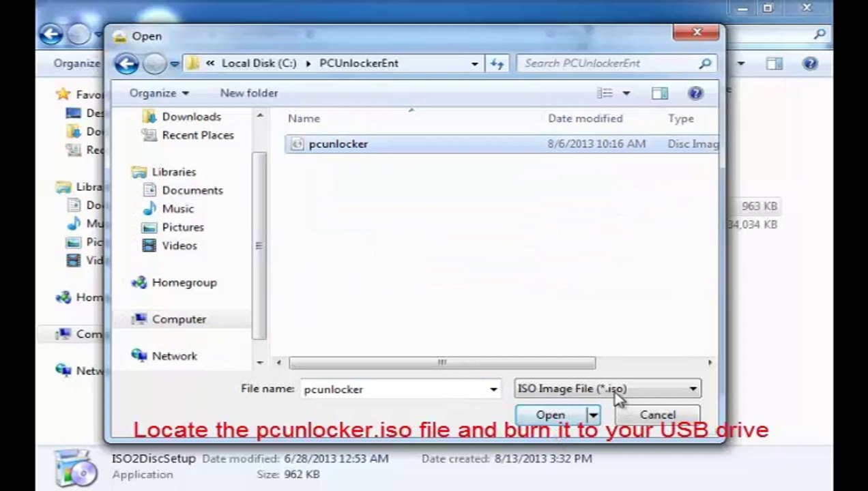Click the Music note icon in dialog sidebar

tap(149, 209)
